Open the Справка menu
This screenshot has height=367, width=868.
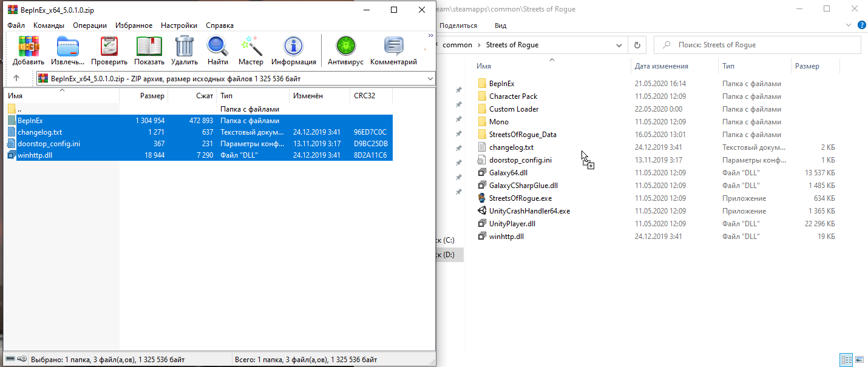click(220, 25)
